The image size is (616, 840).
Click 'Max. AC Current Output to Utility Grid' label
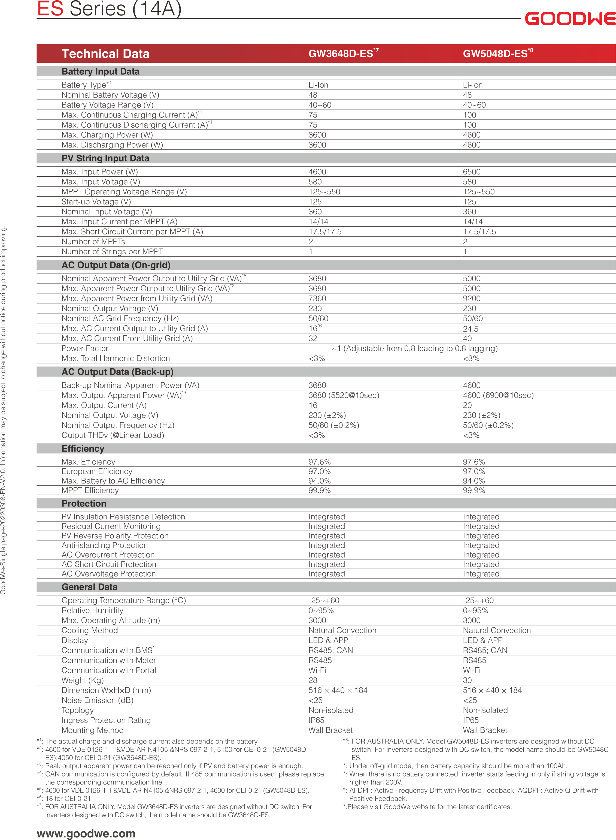(135, 328)
